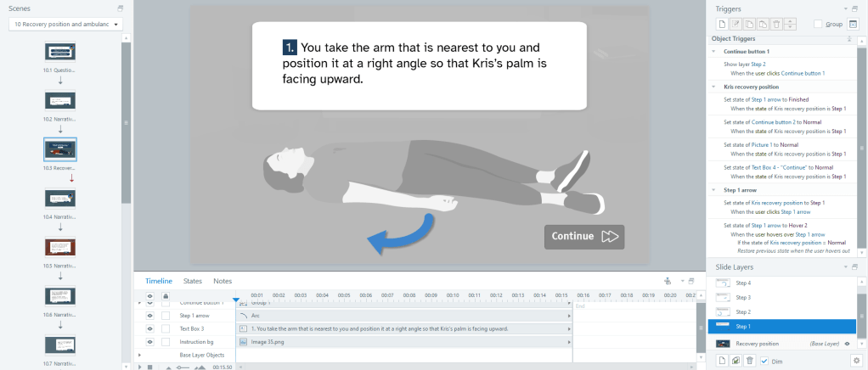Create a new trigger in Triggers panel
868x370 pixels.
coord(722,24)
